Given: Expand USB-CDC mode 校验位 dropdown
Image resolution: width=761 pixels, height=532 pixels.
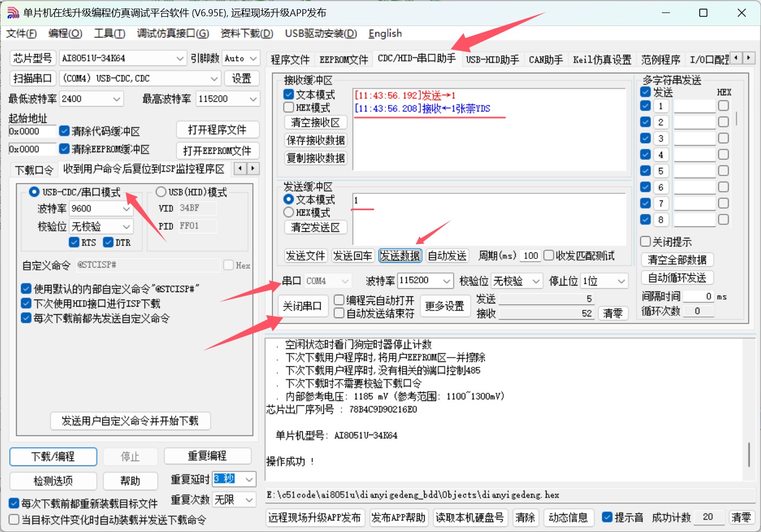Looking at the screenshot, I should [127, 226].
